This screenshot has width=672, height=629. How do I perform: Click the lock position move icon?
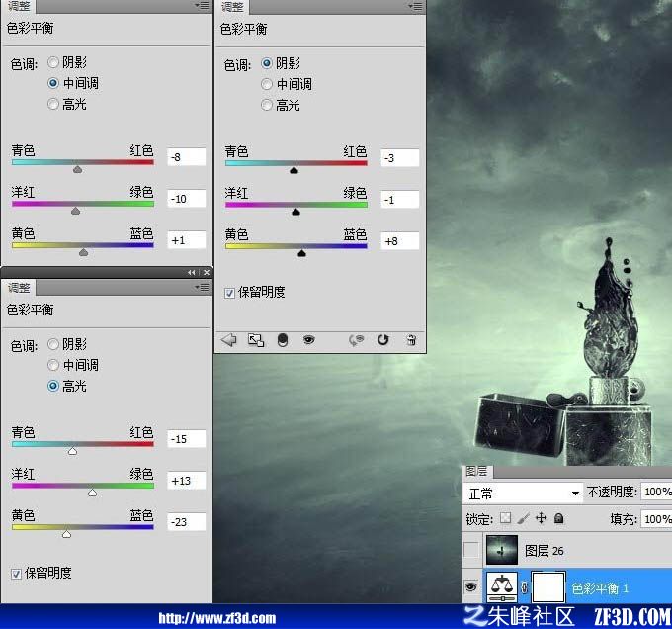[x=541, y=518]
